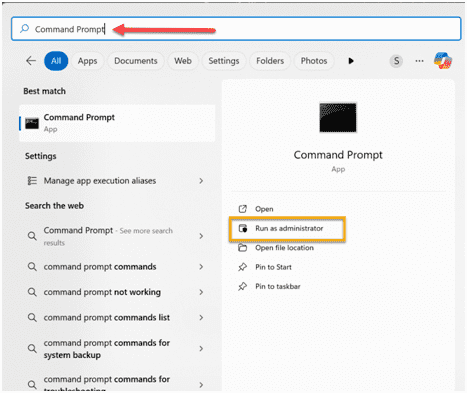Switch to the Documents filter tab
The image size is (467, 393).
136,61
